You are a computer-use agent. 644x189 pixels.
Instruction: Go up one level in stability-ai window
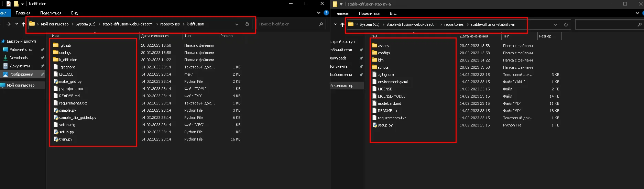(x=342, y=25)
